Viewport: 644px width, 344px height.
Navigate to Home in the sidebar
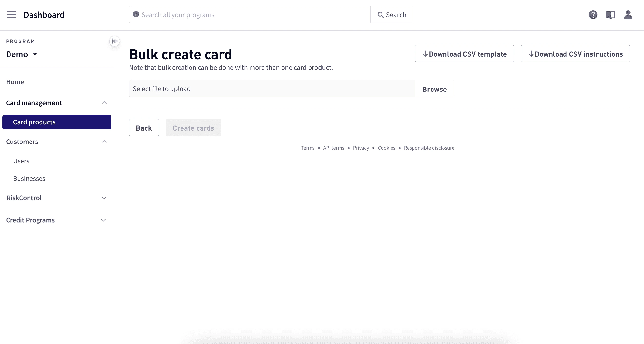tap(15, 82)
